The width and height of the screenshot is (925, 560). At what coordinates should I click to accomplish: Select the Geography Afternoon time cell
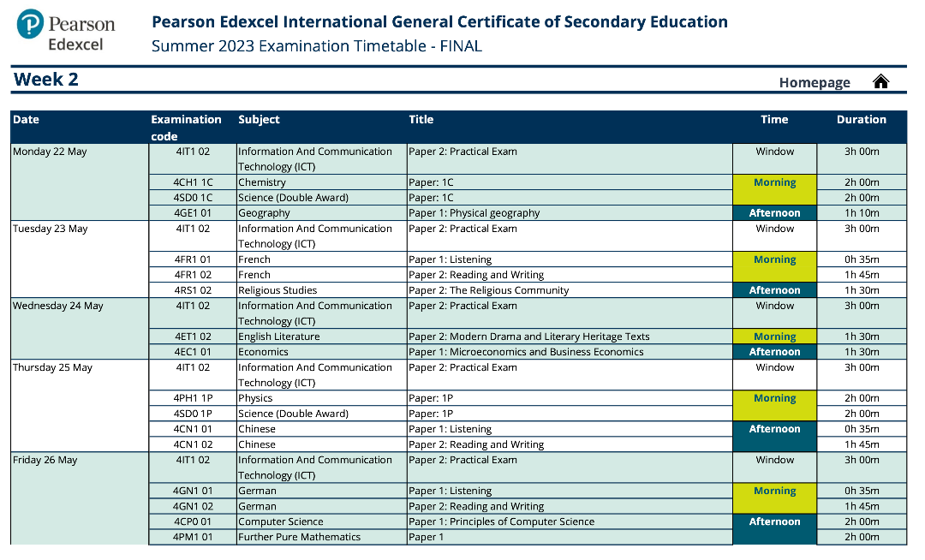(774, 213)
